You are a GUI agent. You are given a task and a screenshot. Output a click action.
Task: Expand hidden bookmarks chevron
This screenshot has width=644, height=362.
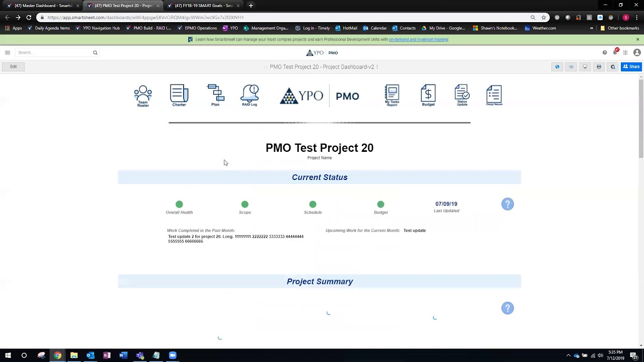tap(592, 28)
